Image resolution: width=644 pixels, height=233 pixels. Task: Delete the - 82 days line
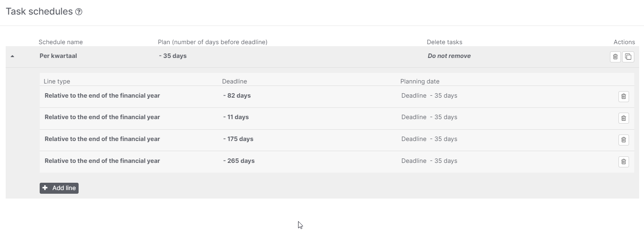click(624, 96)
